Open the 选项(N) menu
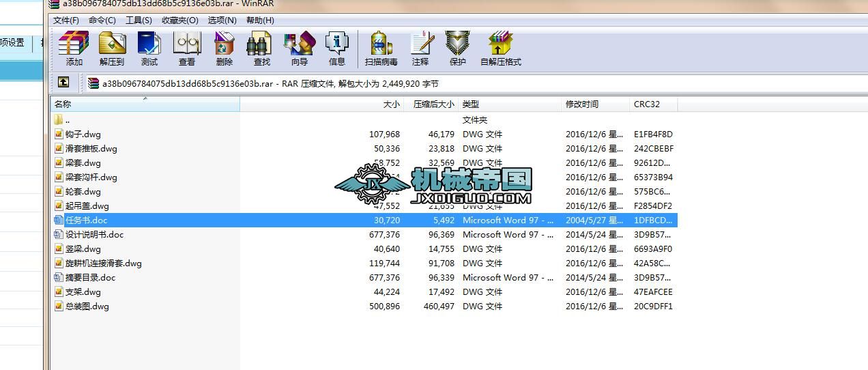 tap(222, 20)
